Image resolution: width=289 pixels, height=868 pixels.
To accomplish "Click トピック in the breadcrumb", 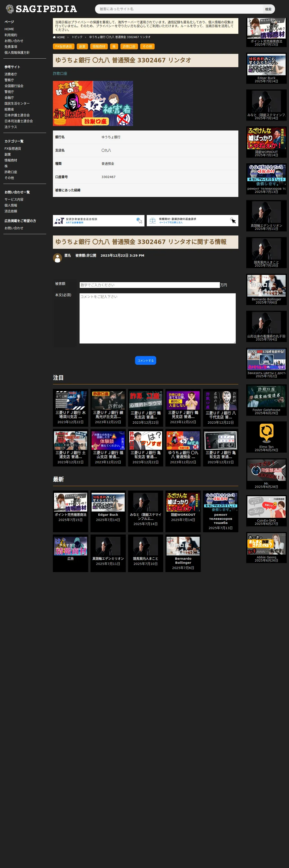I will point(77,37).
